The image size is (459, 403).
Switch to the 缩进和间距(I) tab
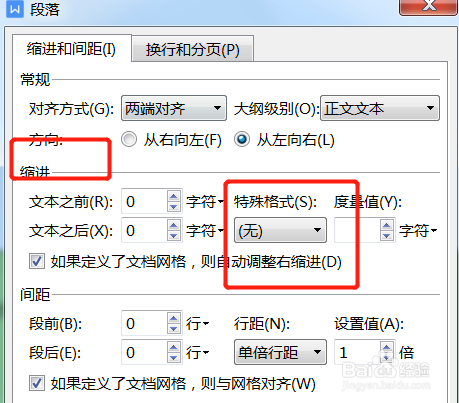tap(71, 49)
